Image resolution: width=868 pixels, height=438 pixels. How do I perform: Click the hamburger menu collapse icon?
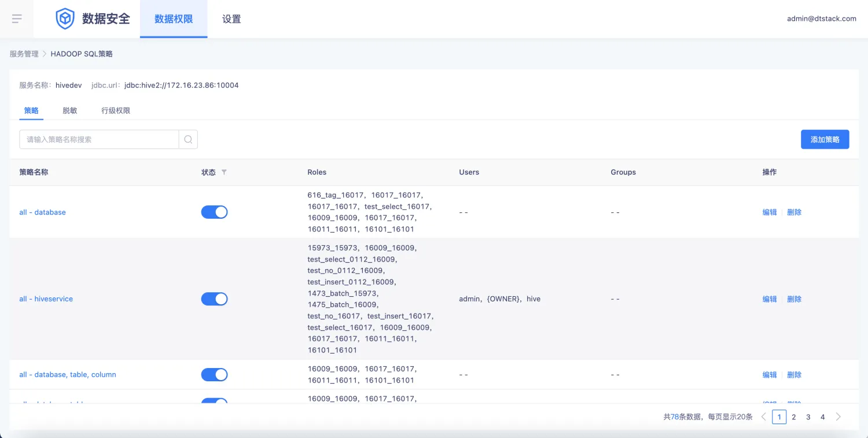click(x=17, y=19)
